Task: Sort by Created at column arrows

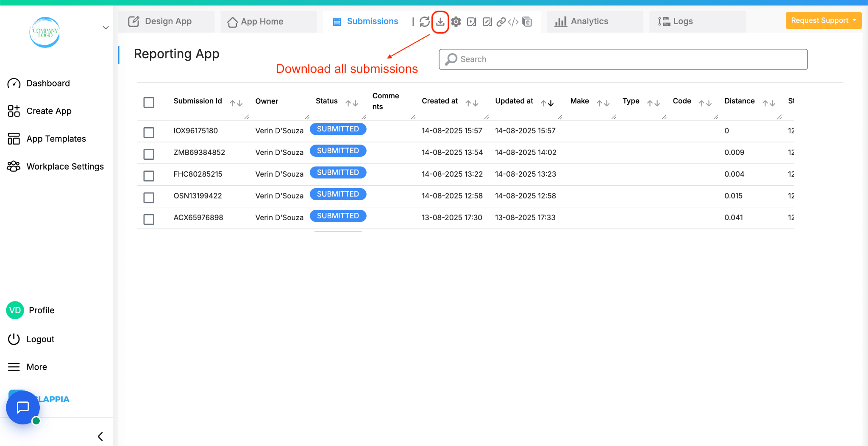Action: pos(472,103)
